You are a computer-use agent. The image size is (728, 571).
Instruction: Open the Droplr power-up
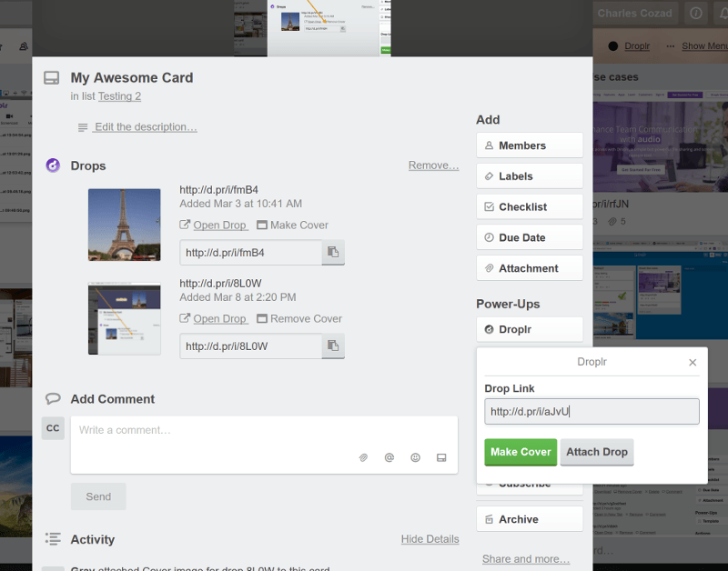pyautogui.click(x=529, y=330)
